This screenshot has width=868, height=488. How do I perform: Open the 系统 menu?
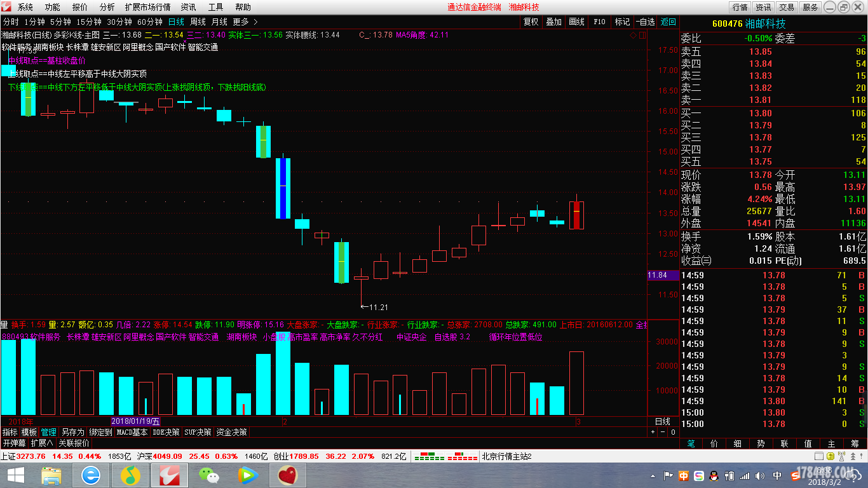[x=25, y=7]
